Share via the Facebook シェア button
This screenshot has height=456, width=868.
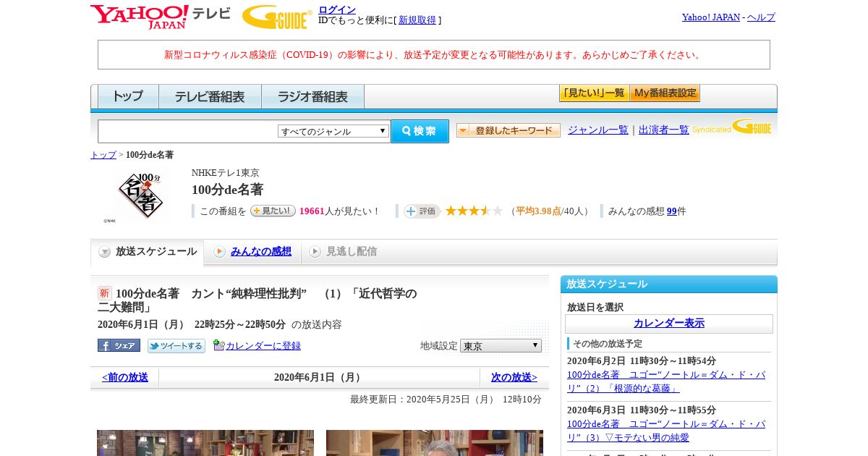119,345
